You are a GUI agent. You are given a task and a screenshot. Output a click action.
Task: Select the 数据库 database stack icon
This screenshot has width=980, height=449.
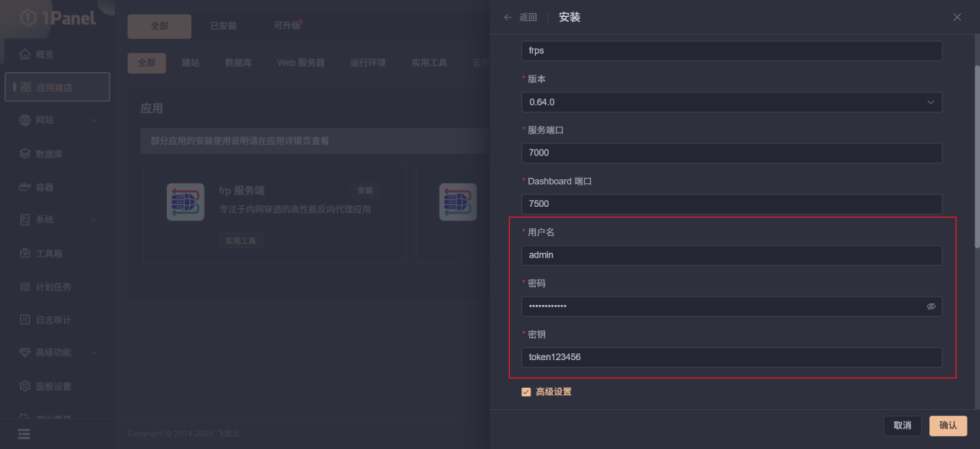click(25, 154)
